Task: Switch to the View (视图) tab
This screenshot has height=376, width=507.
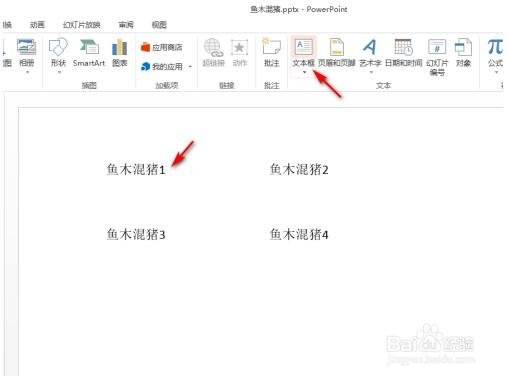Action: point(159,25)
